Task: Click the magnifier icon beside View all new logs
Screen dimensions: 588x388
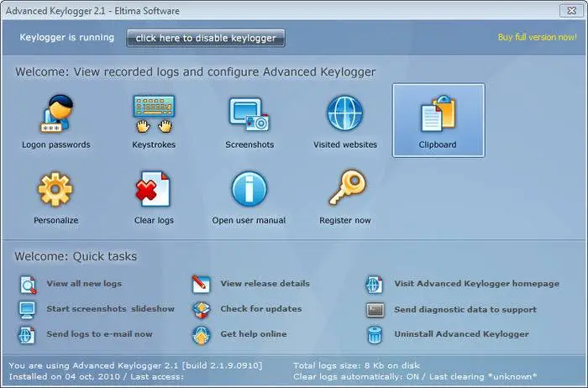Action: pos(28,285)
